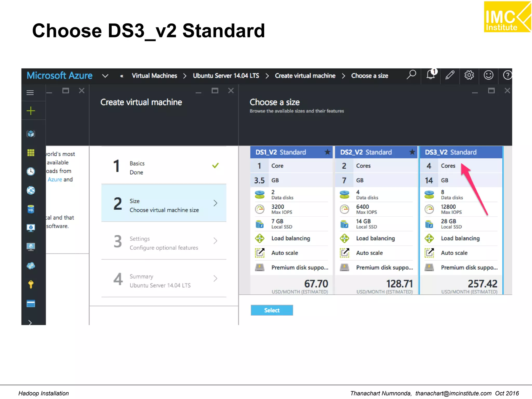Go to Virtual Machines breadcrumb
The height and width of the screenshot is (399, 532).
coord(154,76)
